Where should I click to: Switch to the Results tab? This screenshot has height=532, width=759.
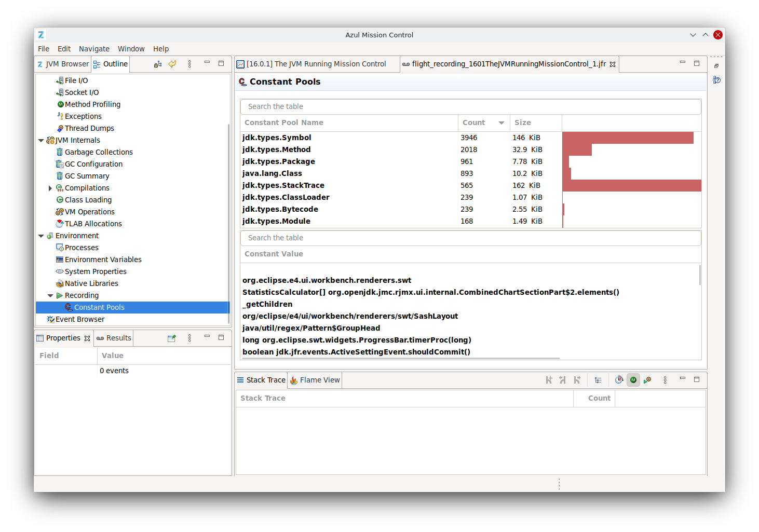[x=114, y=338]
